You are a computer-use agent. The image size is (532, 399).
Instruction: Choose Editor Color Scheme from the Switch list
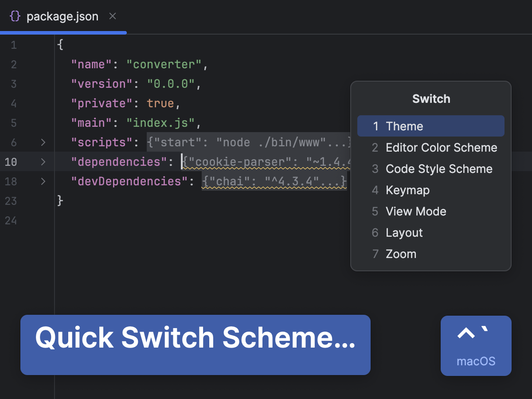click(x=441, y=147)
